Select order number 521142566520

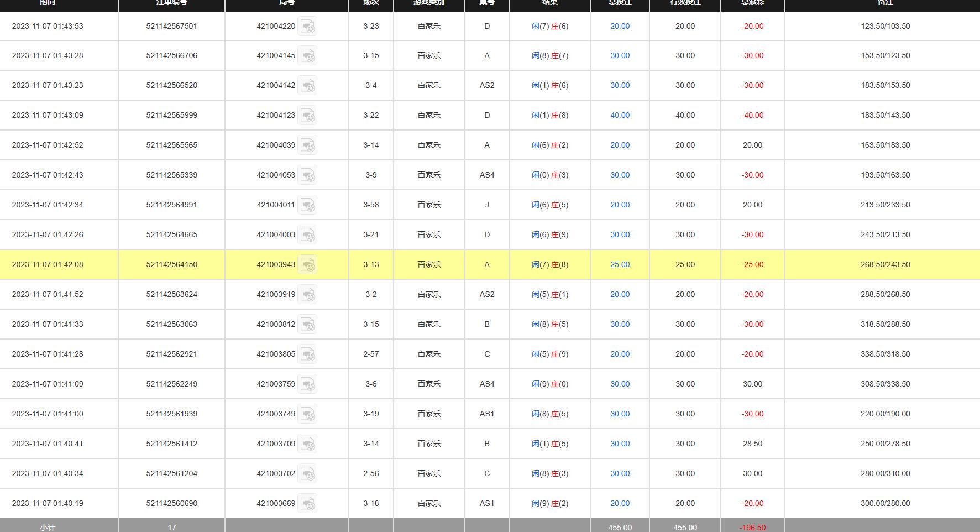tap(172, 85)
